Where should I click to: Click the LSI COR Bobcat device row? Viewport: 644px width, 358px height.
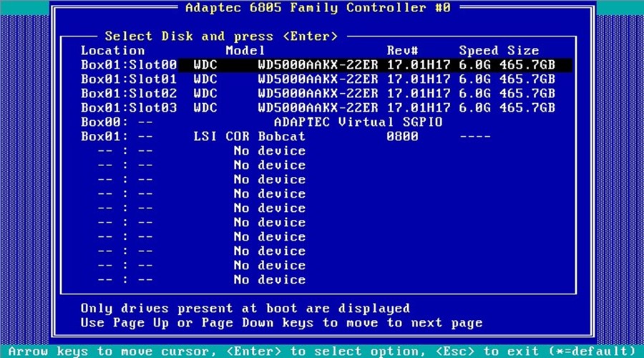pos(250,137)
